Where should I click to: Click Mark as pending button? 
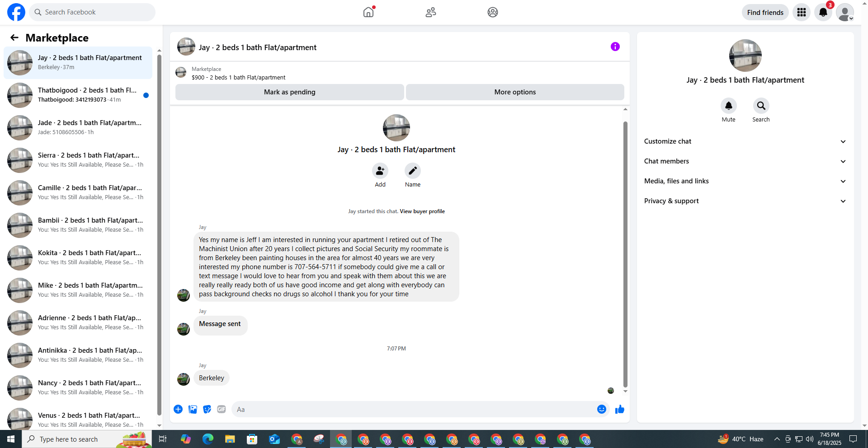coord(290,92)
